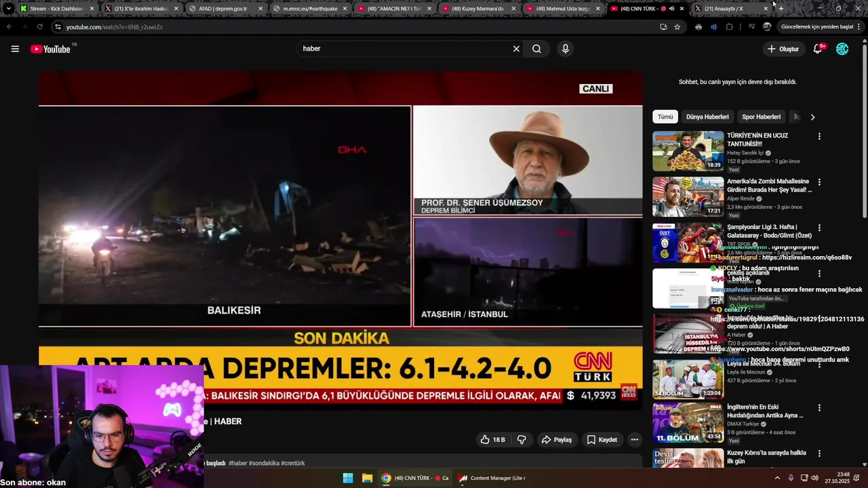Switch to Mahmut Usta tab
Viewport: 868px width, 488px height.
(x=562, y=9)
